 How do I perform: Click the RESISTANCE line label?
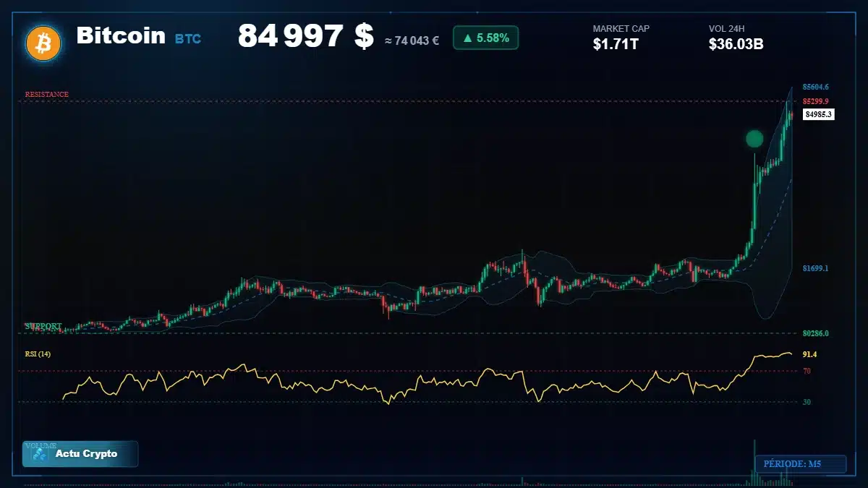(x=47, y=95)
